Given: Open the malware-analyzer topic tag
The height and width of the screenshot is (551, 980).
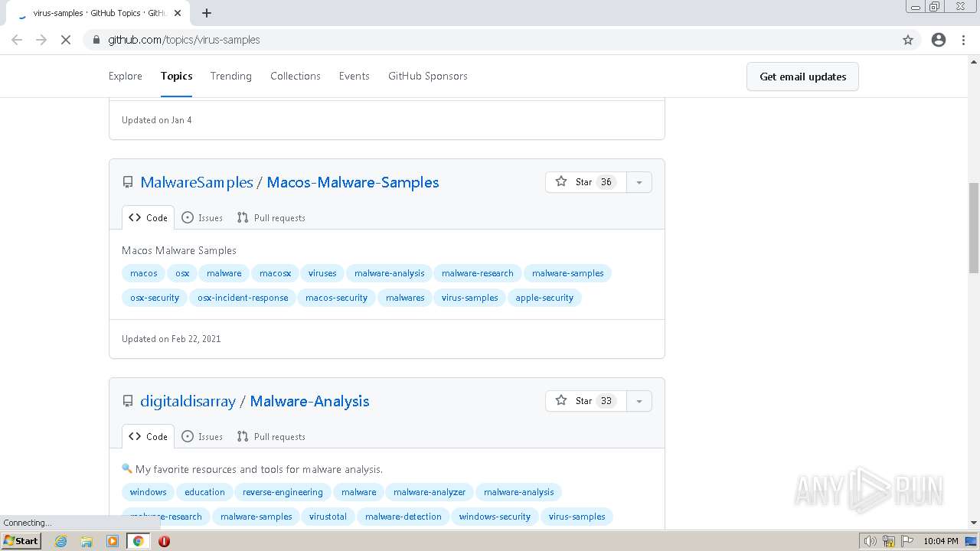Looking at the screenshot, I should (x=430, y=492).
